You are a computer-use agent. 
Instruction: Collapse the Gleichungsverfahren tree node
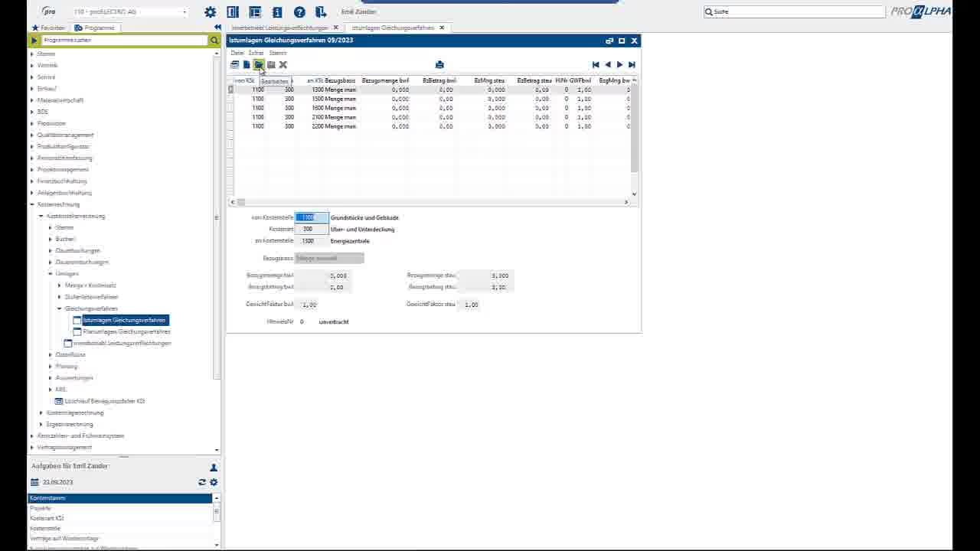tap(60, 308)
